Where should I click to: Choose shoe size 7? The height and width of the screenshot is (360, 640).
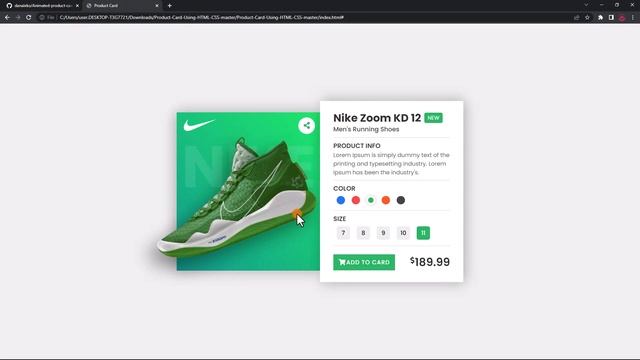[343, 233]
